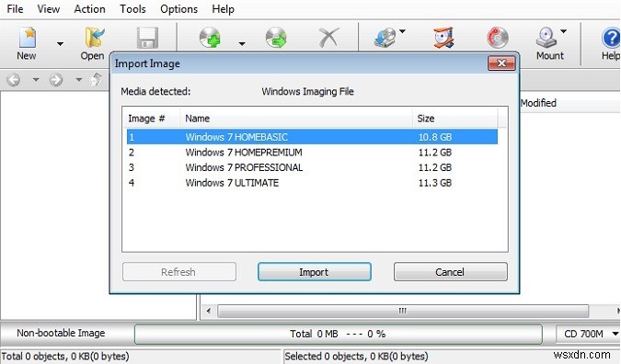Viewport: 621px width, 364px height.
Task: Expand the Mount dropdown arrow
Action: [x=564, y=31]
